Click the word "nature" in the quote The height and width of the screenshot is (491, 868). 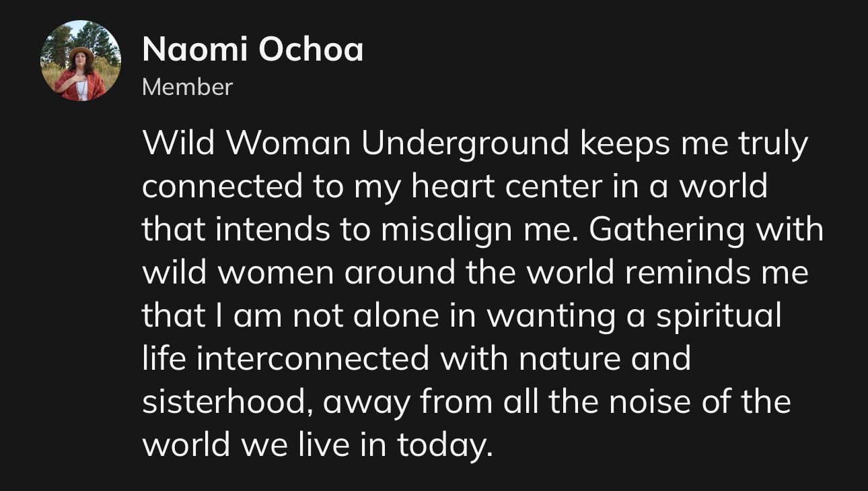coord(569,359)
